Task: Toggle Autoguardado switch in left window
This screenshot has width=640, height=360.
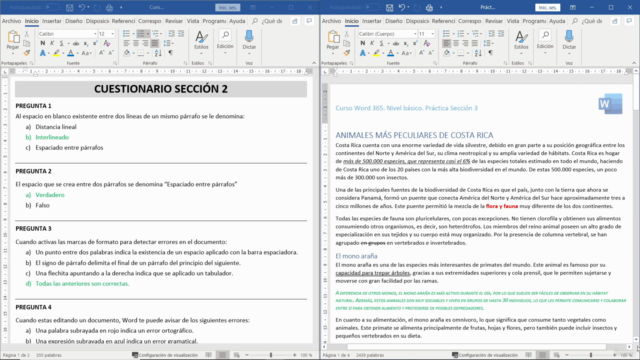Action: [x=51, y=7]
